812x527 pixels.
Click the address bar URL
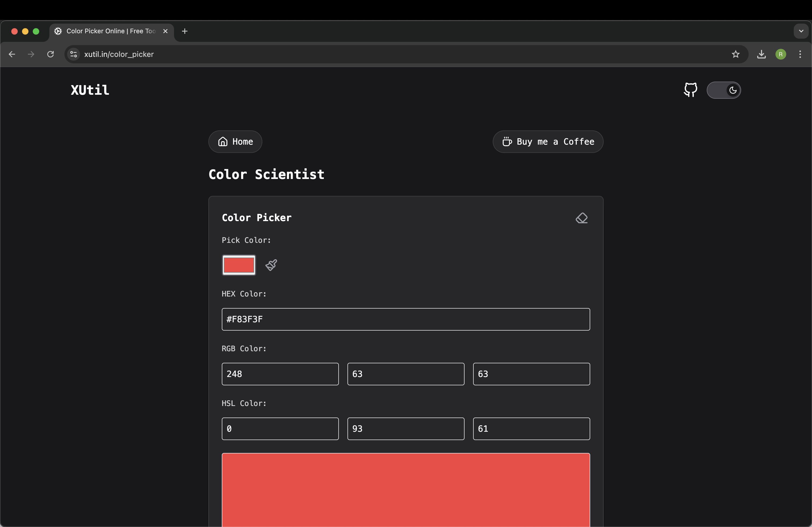119,54
